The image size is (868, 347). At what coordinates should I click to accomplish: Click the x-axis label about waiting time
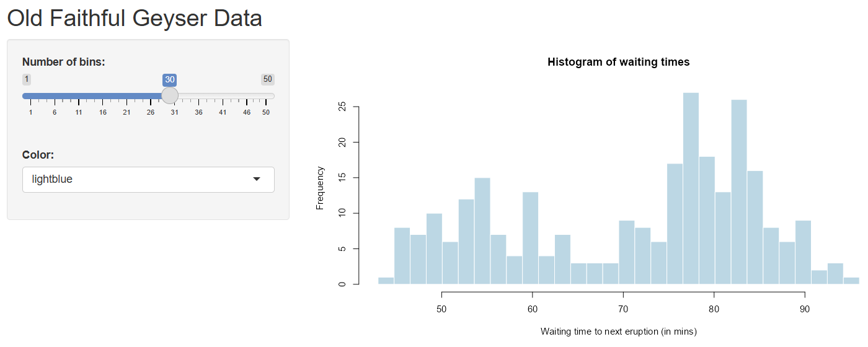pyautogui.click(x=618, y=332)
